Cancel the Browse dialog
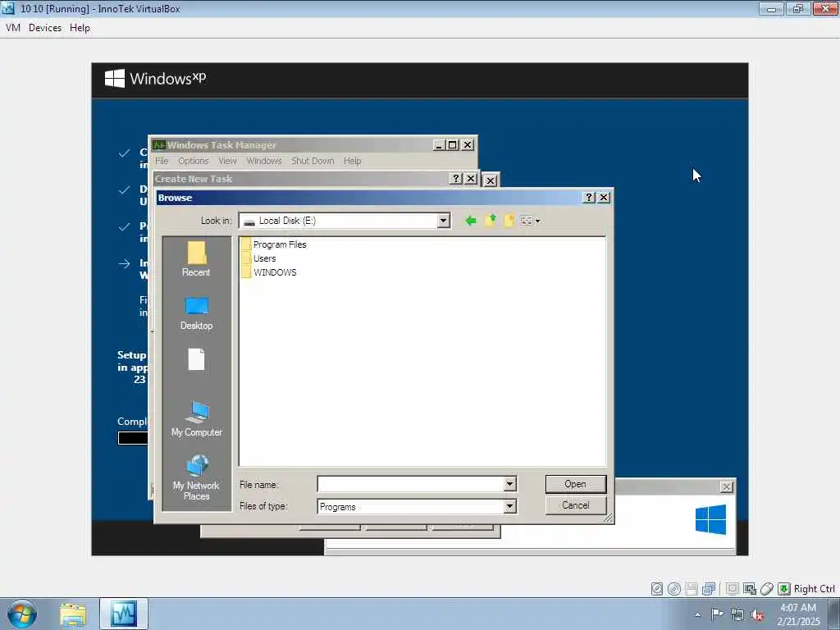 point(576,505)
